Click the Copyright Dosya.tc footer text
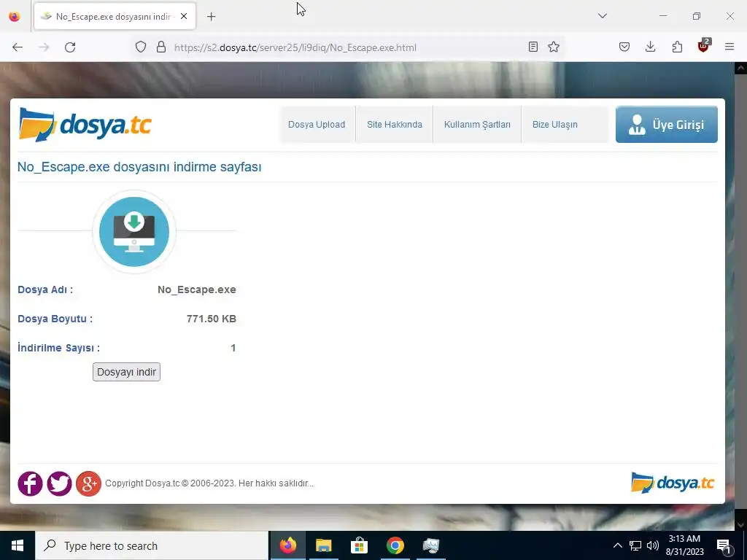Viewport: 747px width, 560px height. point(209,483)
